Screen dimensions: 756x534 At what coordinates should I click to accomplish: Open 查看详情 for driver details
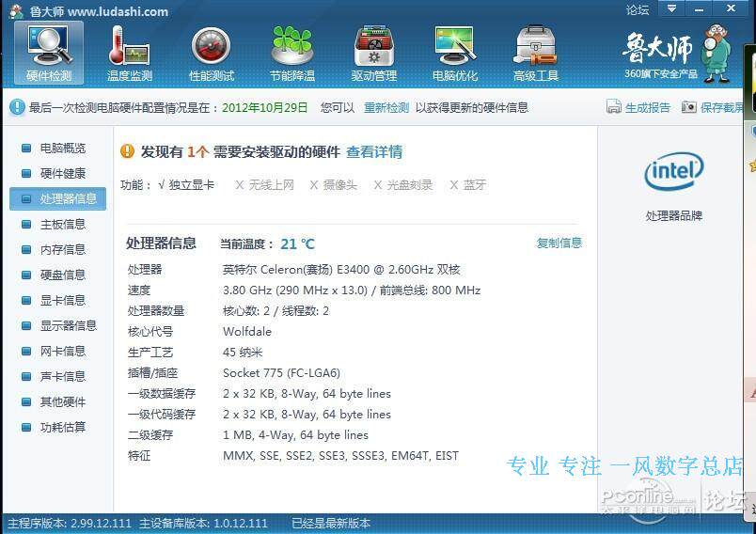coord(374,151)
